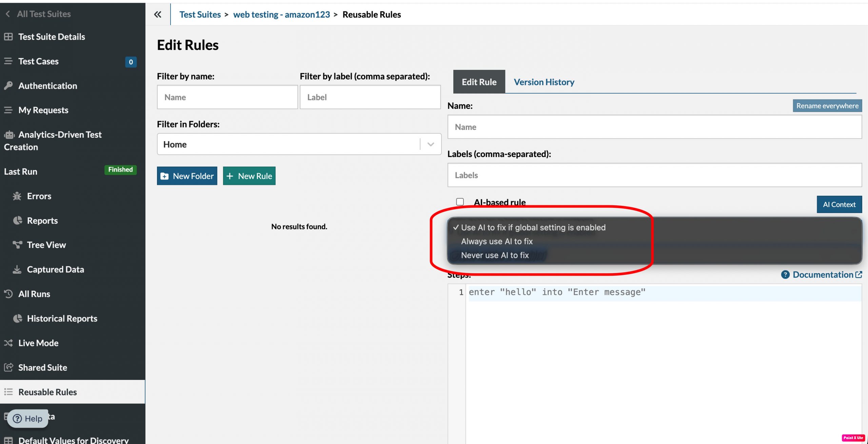This screenshot has width=868, height=444.
Task: Enable the AI-based rule checkbox
Action: (x=460, y=202)
